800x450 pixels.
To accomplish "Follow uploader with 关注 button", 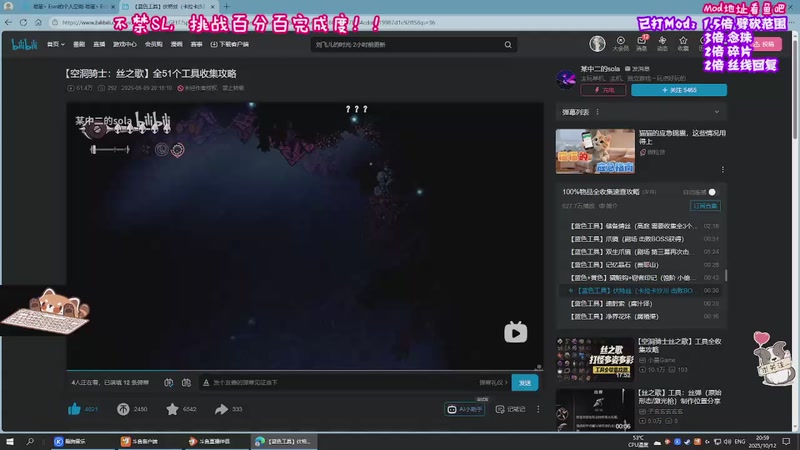I will point(679,90).
